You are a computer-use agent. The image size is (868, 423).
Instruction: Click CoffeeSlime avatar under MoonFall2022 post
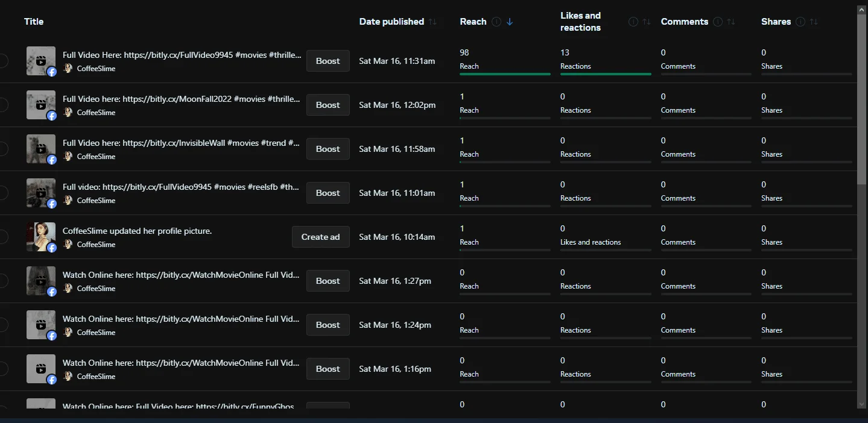[x=68, y=112]
